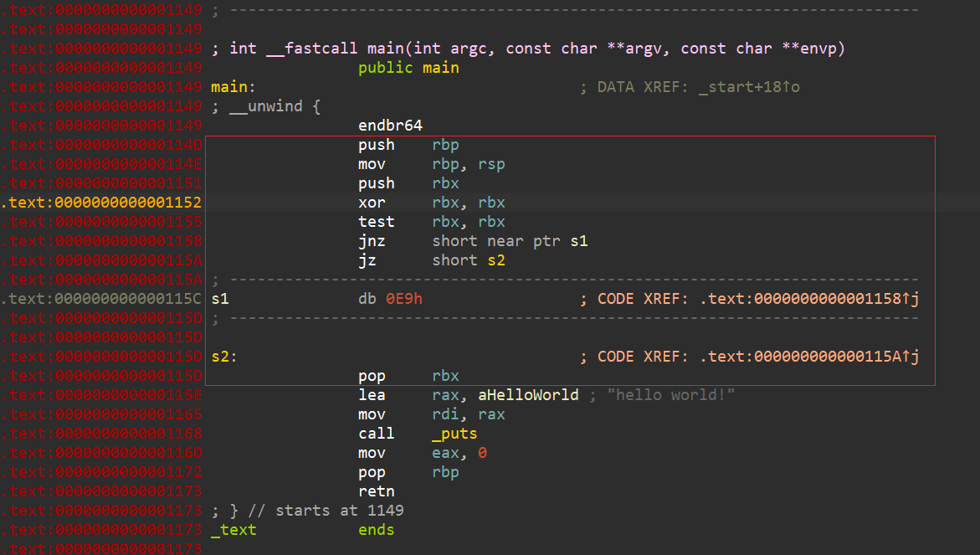Viewport: 980px width, 555px height.
Task: Select the s1 label at address 115C
Action: 220,299
